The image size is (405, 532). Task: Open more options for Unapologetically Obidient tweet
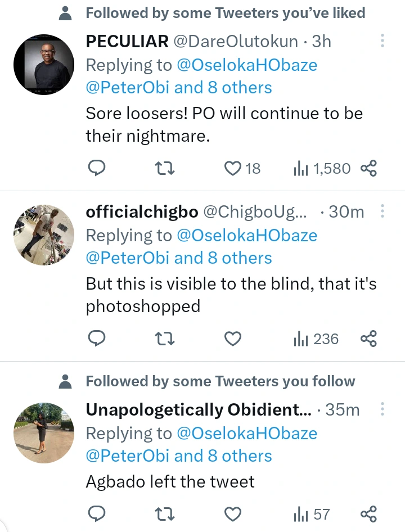coord(382,409)
